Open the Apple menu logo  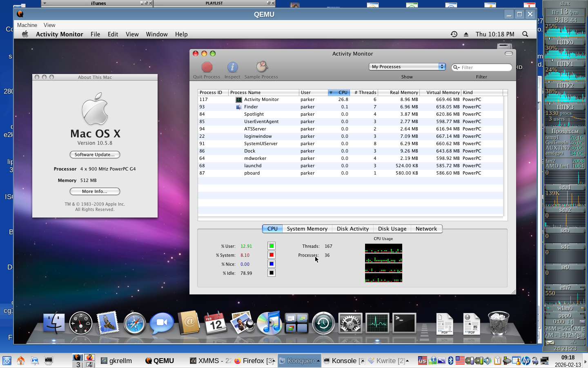(x=25, y=34)
